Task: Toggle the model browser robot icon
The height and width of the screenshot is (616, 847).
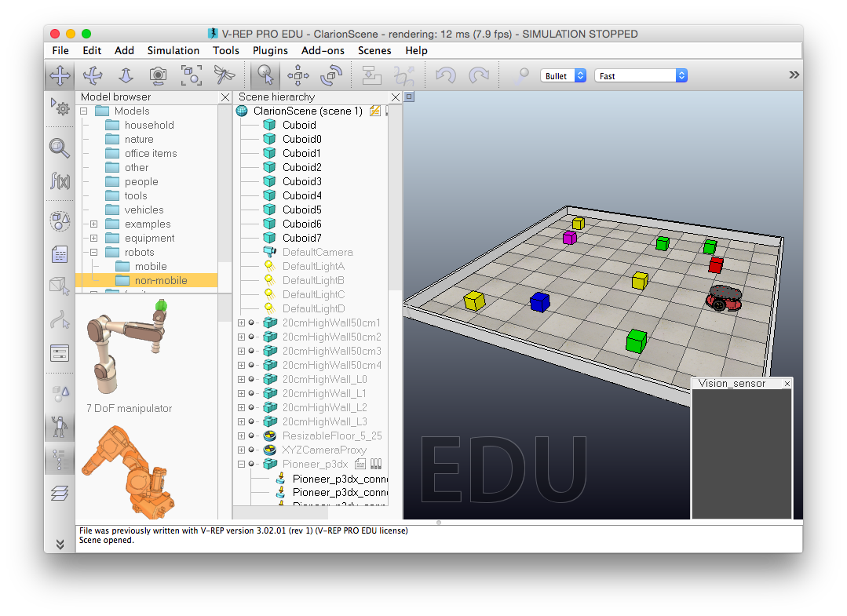Action: tap(60, 427)
